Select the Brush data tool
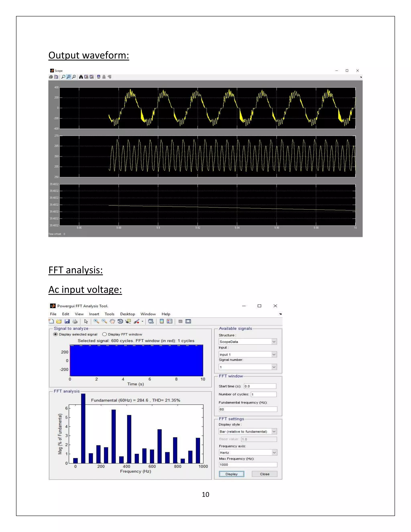 coord(136,321)
